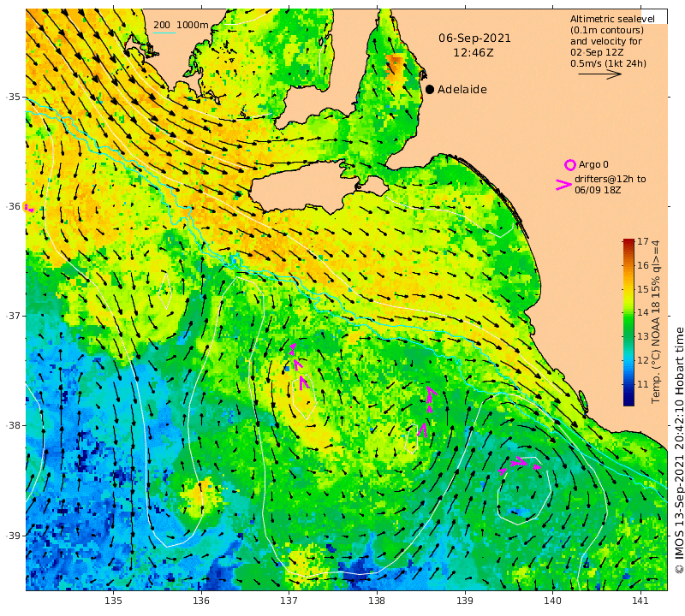Click the small closed sea-level contour near 135.6°E
Viewport: 685px width, 616px height.
click(x=165, y=291)
